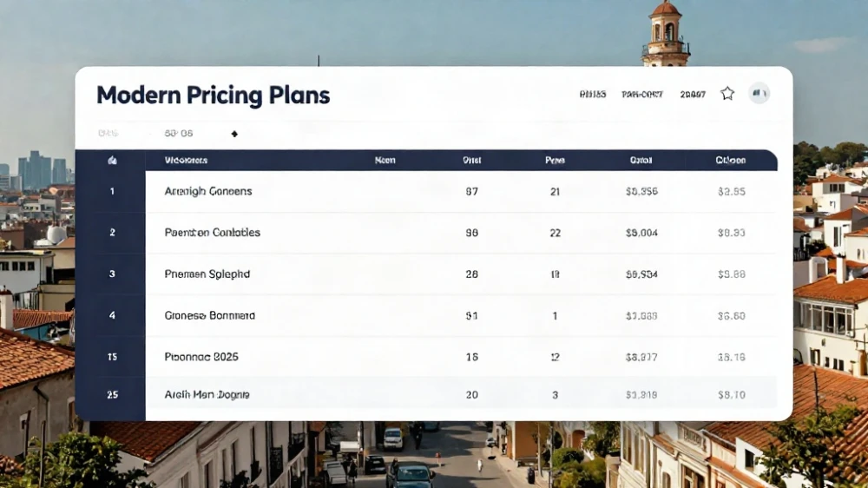Click the price $5,004 in row 2

pyautogui.click(x=641, y=233)
